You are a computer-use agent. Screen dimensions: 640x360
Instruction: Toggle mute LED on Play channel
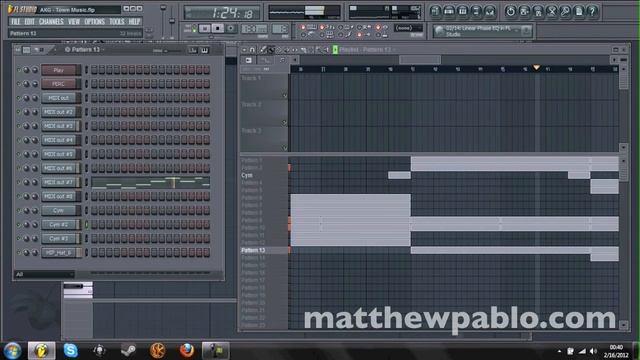point(18,70)
